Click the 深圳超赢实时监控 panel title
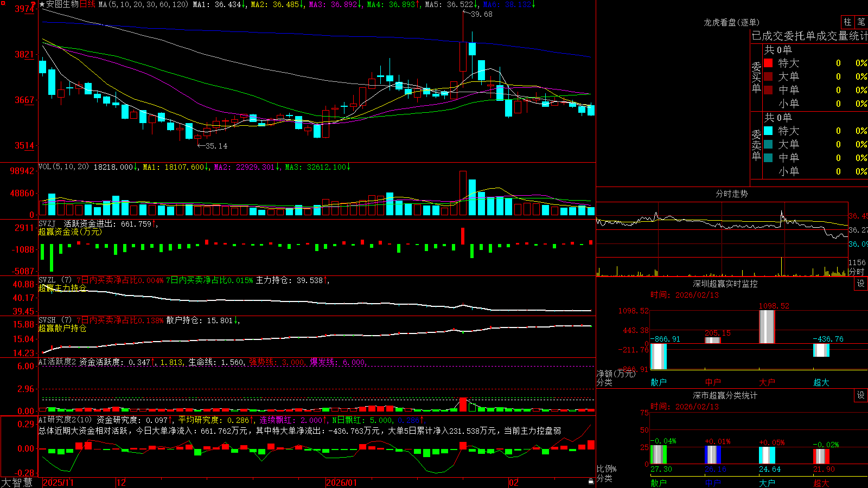Viewport: 868px width, 488px height. pyautogui.click(x=725, y=284)
